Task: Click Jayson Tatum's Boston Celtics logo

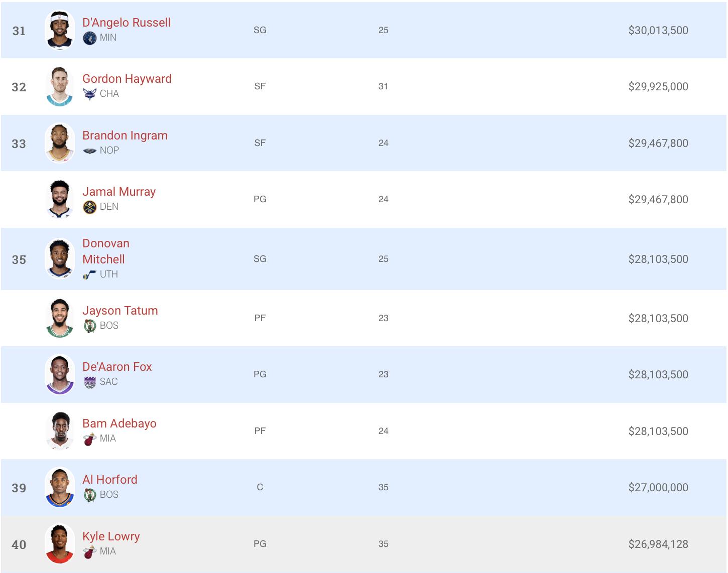Action: click(89, 326)
